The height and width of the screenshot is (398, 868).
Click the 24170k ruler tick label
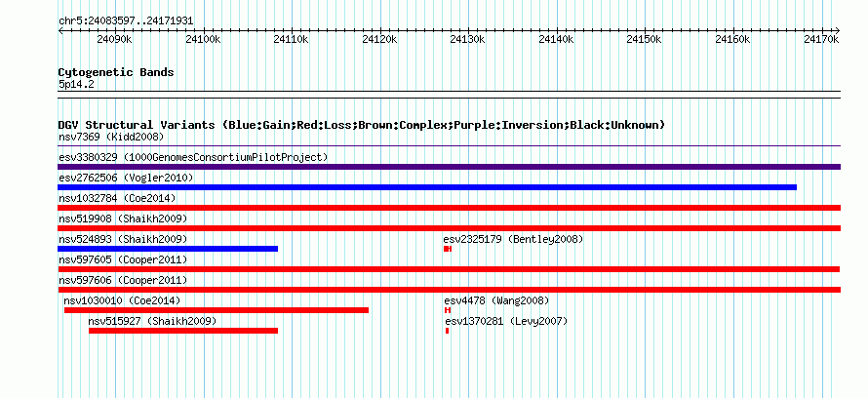(821, 40)
